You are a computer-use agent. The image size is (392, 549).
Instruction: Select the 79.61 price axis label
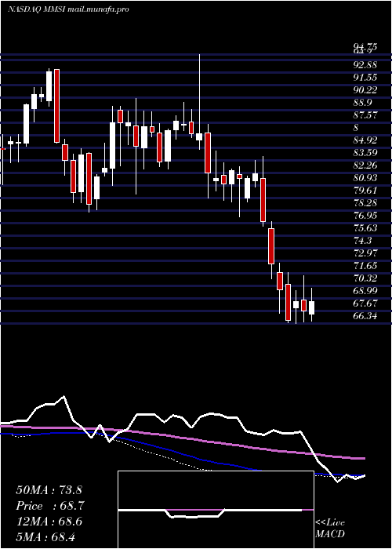(365, 191)
